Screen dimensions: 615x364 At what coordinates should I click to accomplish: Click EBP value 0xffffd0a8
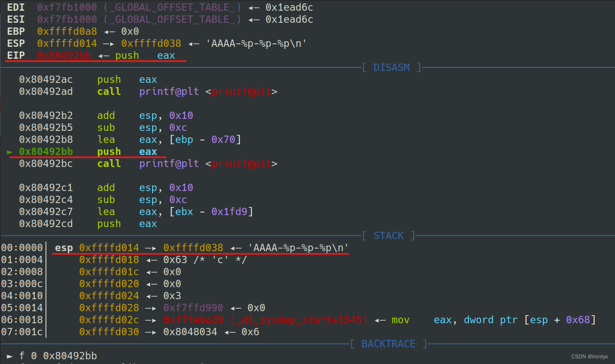[67, 31]
